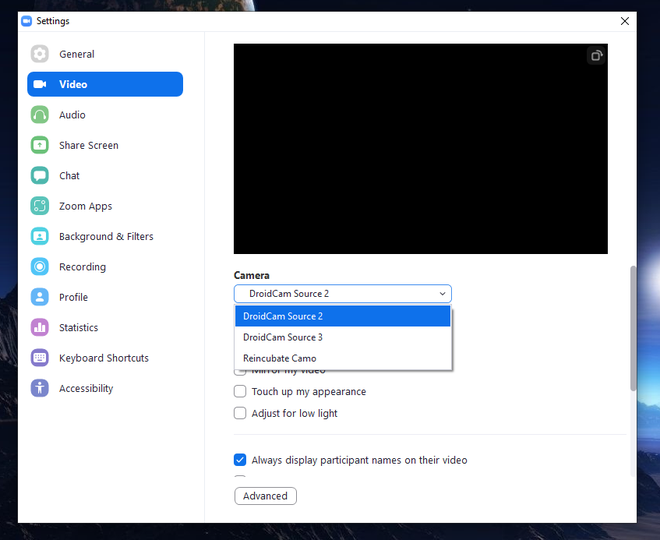The height and width of the screenshot is (540, 660).
Task: Select the Video settings tab
Action: point(105,84)
